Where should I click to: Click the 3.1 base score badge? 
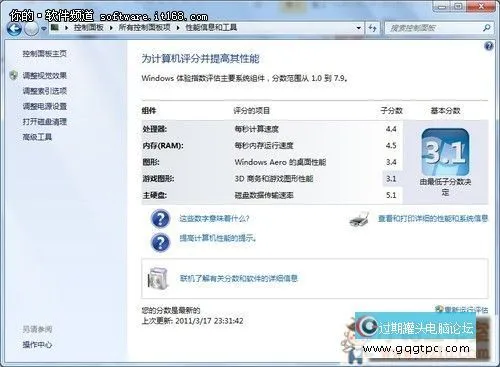pyautogui.click(x=445, y=152)
